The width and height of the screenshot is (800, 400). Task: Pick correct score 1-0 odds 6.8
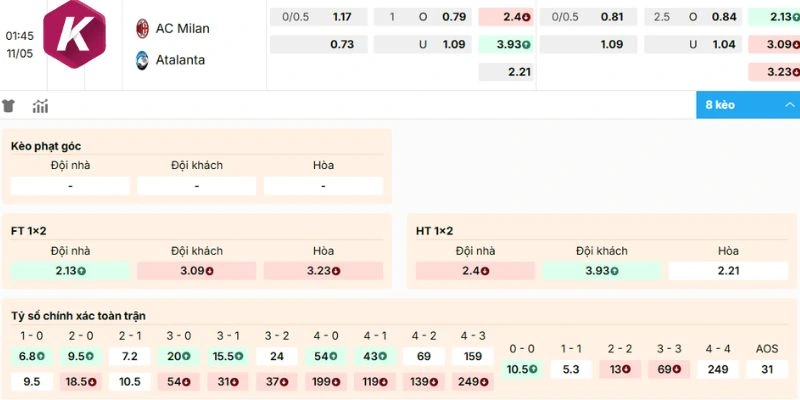point(32,356)
